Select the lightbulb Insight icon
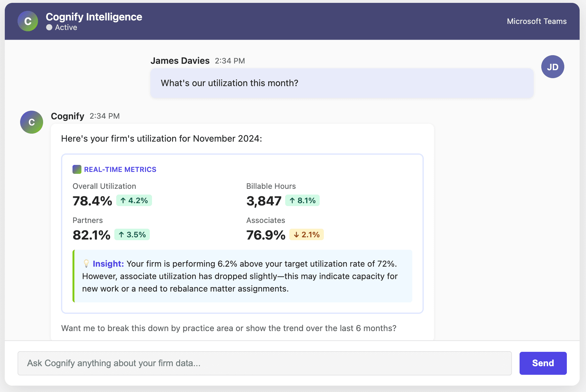Screen dimensions: 586x392 point(86,264)
